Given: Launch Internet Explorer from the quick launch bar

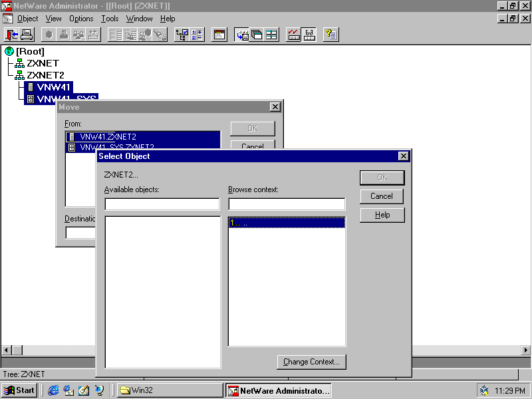Looking at the screenshot, I should tap(54, 390).
